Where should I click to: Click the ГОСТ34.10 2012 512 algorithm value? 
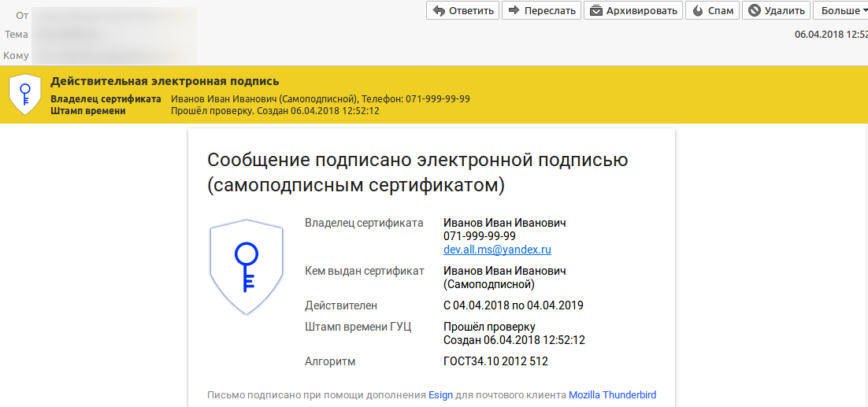(x=495, y=361)
